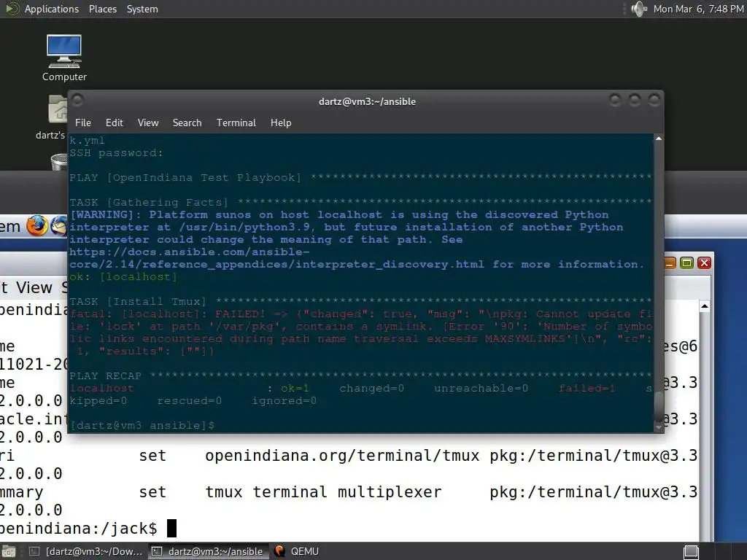Click the '[WARNING]: Platform sunos' warning line
The image size is (747, 560).
339,215
